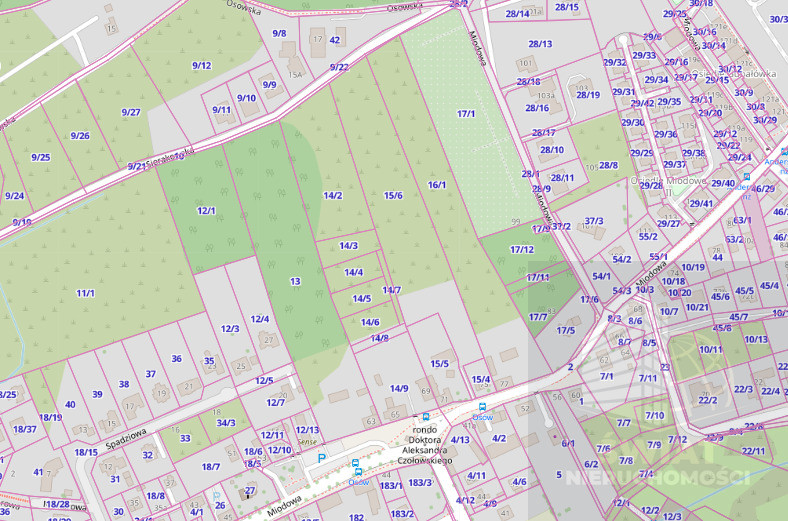This screenshot has height=521, width=788.
Task: Click the Spadziowa street name
Action: pos(126,440)
